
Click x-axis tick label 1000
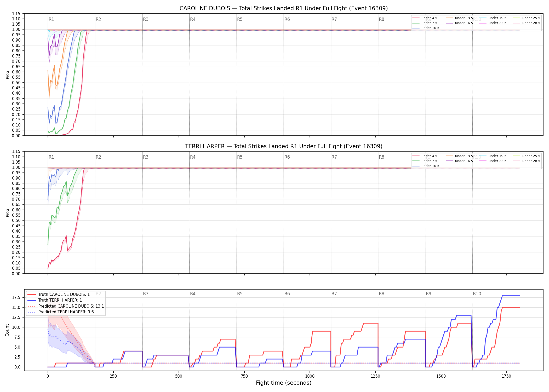click(310, 376)
